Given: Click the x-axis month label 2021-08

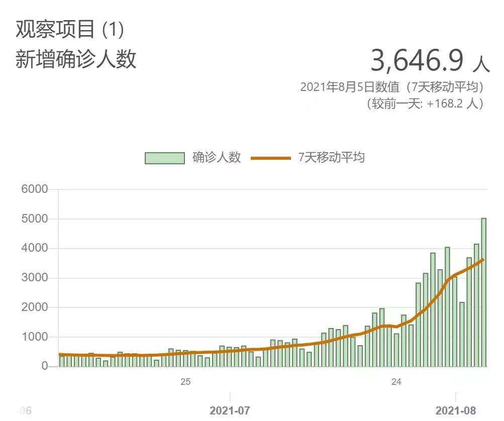Looking at the screenshot, I should pos(456,410).
